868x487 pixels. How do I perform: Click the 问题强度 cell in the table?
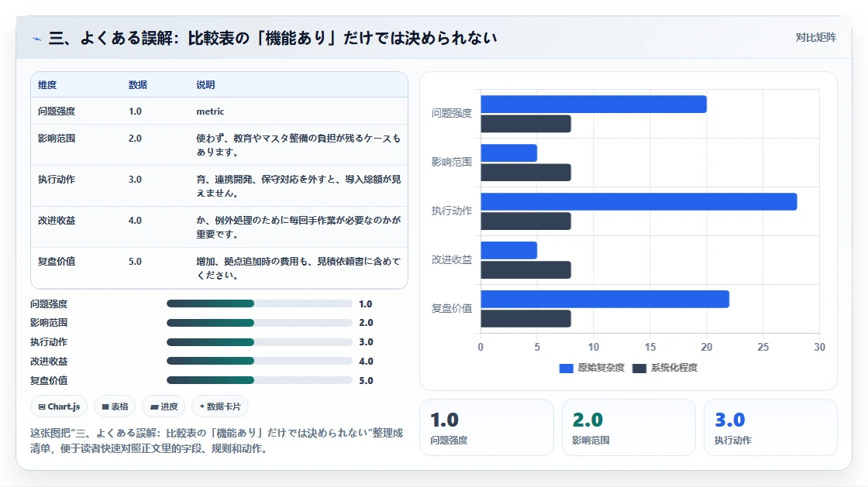[x=57, y=111]
